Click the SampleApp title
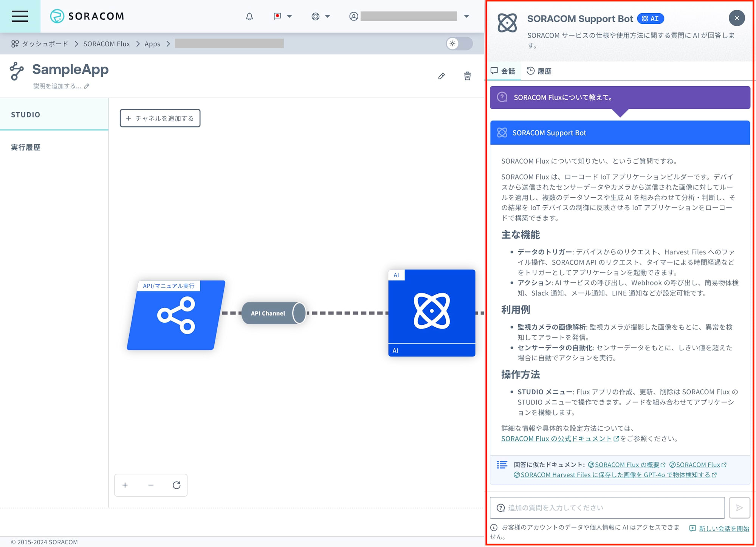This screenshot has height=547, width=756. click(x=70, y=70)
